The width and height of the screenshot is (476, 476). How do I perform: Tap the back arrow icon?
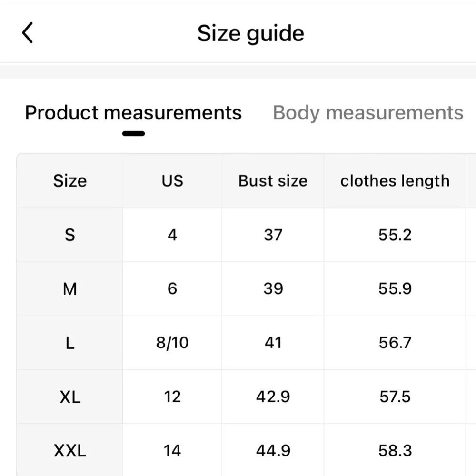pos(27,33)
